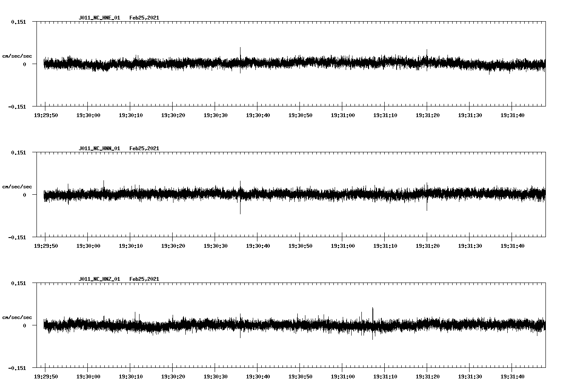Click the -0.151 amplitude label on bottom plot

[16, 369]
